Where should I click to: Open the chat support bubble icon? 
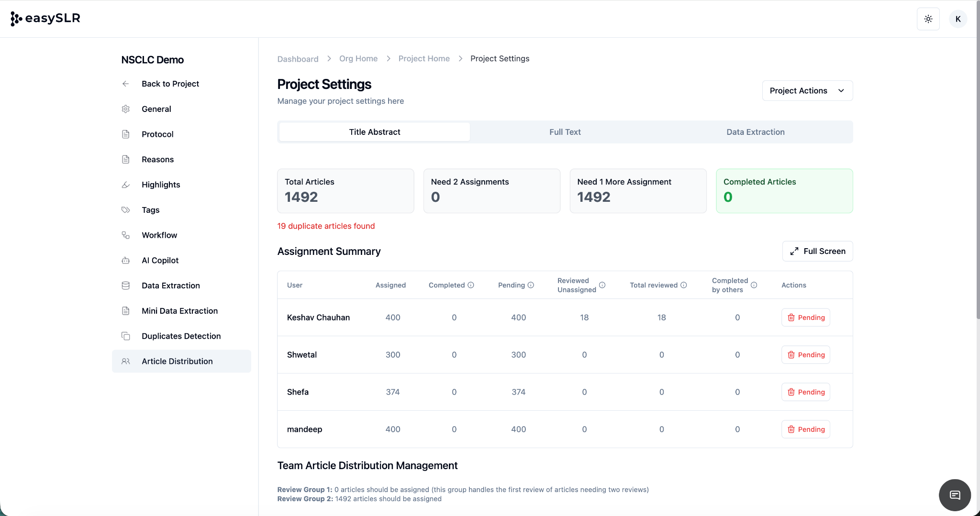tap(955, 495)
